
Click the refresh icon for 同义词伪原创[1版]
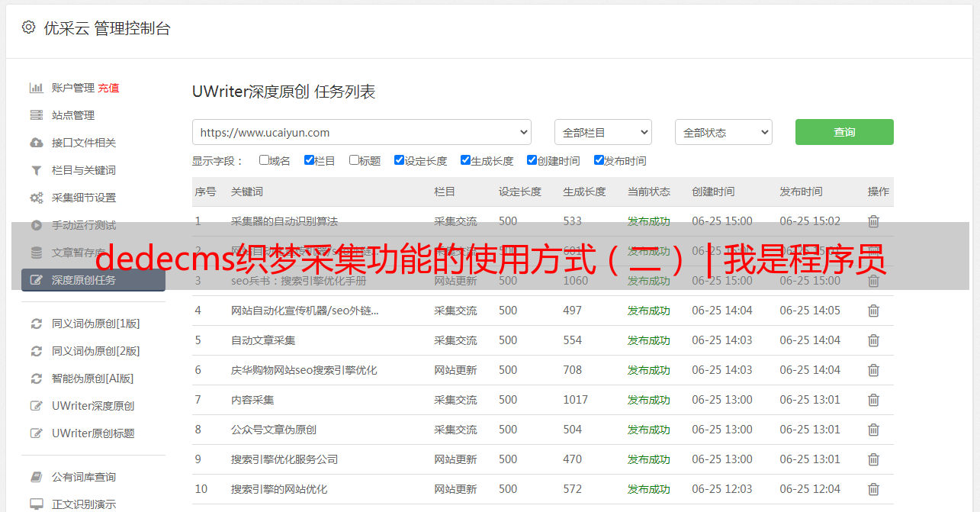click(x=36, y=324)
